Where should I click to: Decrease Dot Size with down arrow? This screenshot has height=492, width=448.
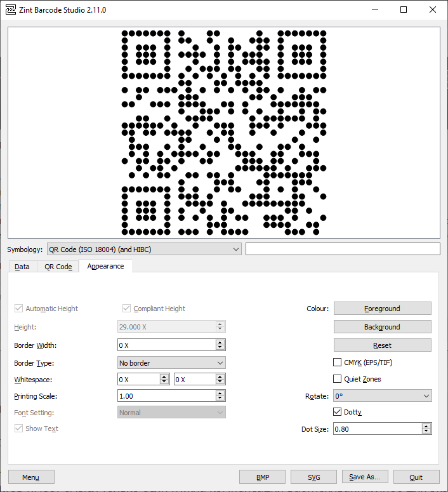click(426, 431)
